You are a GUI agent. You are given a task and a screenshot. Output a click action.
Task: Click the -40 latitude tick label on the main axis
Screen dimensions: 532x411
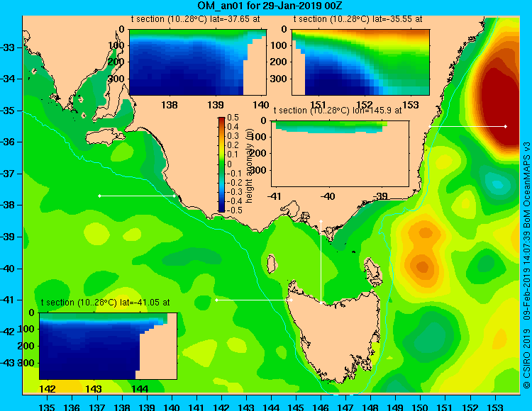click(8, 269)
